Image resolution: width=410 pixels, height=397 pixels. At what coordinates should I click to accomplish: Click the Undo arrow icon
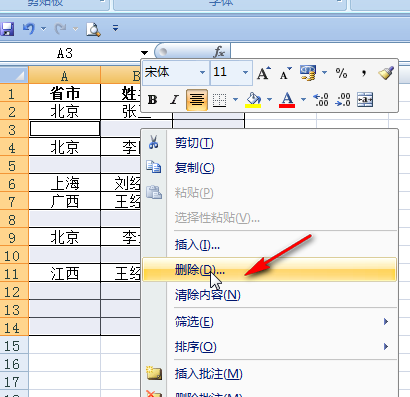tap(29, 29)
